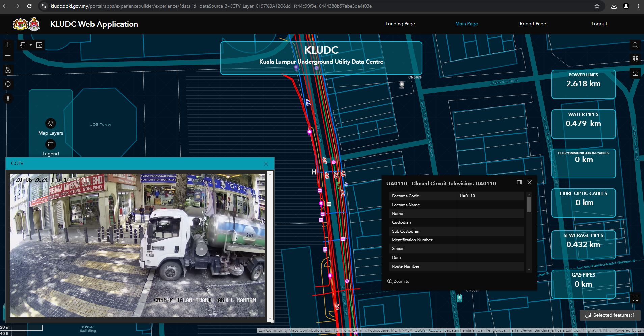Click the CCTV camera feed image
This screenshot has height=336, width=644.
[137, 245]
